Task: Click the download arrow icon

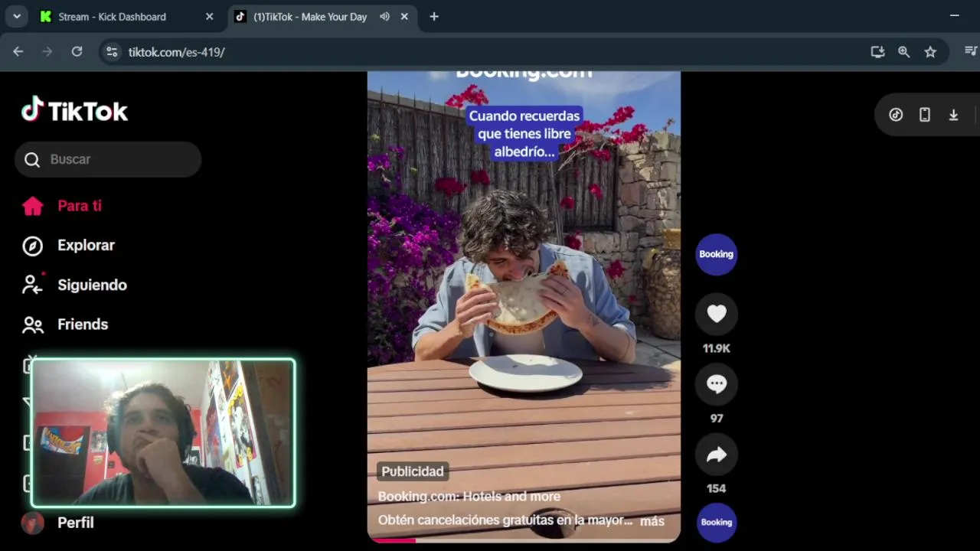Action: click(x=953, y=115)
